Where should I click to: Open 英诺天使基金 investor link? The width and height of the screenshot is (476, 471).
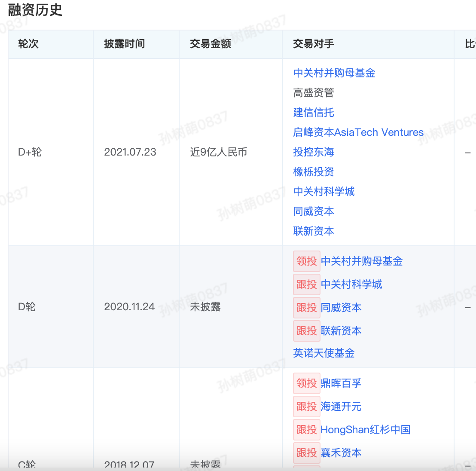pyautogui.click(x=323, y=353)
